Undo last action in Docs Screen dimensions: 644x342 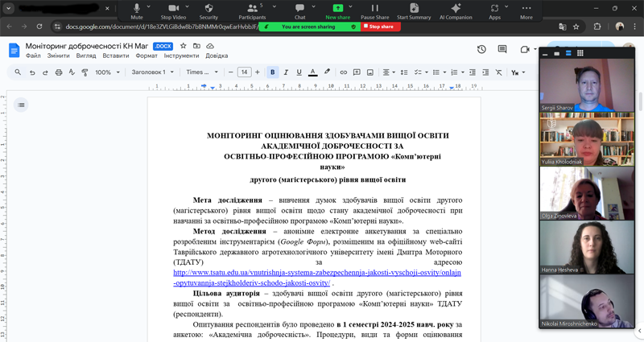32,72
